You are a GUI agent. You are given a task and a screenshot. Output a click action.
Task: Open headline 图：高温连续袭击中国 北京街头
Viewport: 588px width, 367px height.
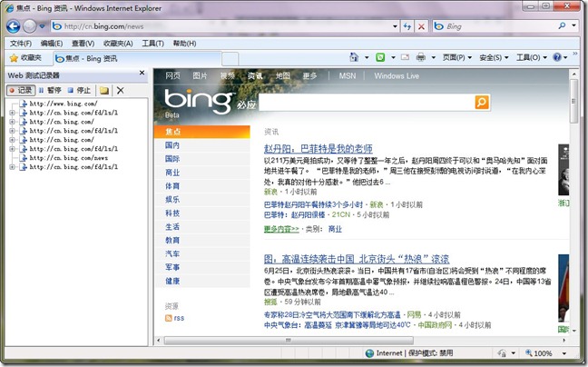point(357,259)
